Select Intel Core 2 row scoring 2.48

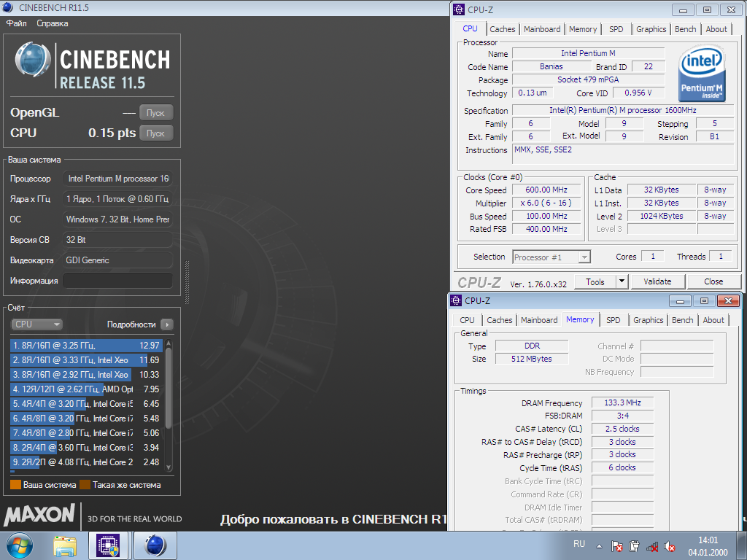click(86, 462)
